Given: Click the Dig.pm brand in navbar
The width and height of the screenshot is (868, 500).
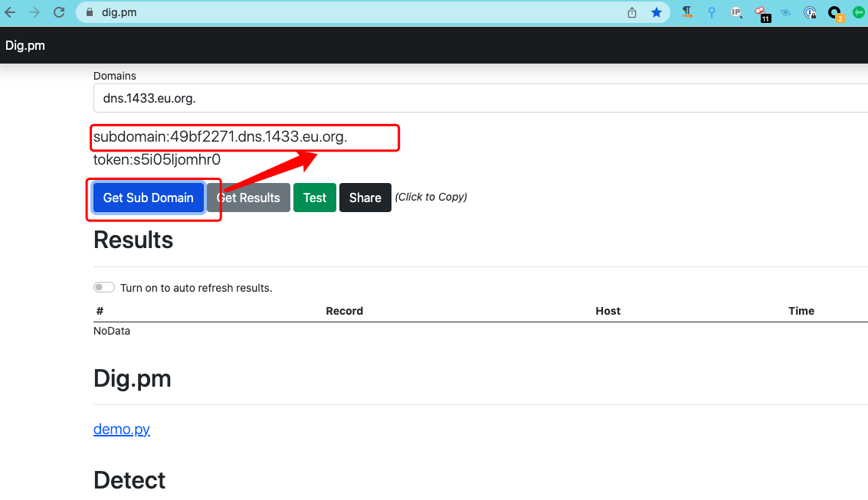Looking at the screenshot, I should [x=25, y=45].
